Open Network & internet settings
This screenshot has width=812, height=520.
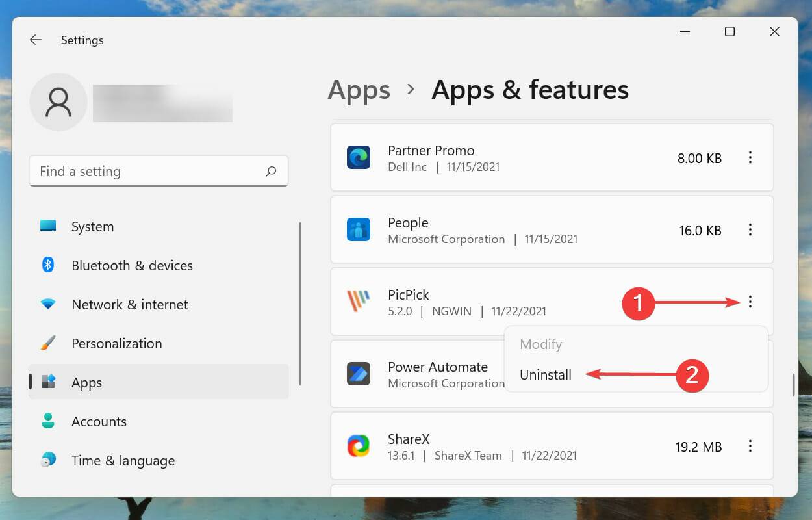coord(159,305)
